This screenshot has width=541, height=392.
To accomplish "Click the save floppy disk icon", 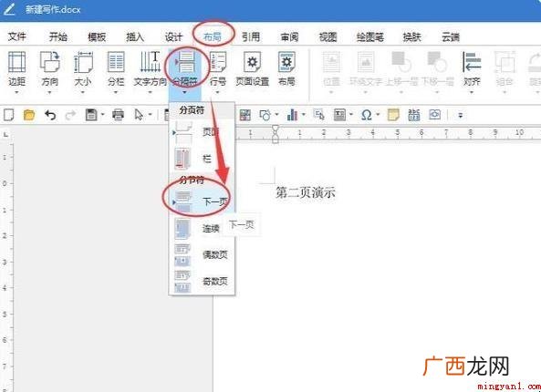I will [x=91, y=115].
